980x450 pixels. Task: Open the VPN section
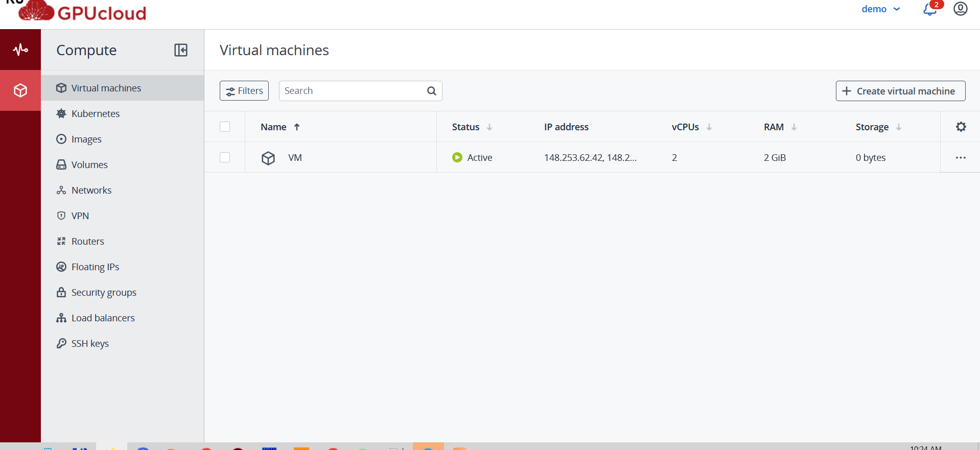point(123,216)
